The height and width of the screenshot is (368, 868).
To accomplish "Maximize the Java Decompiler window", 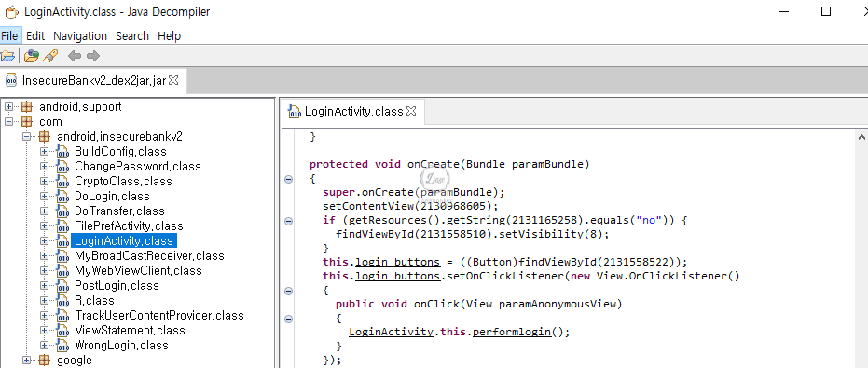I will point(826,11).
